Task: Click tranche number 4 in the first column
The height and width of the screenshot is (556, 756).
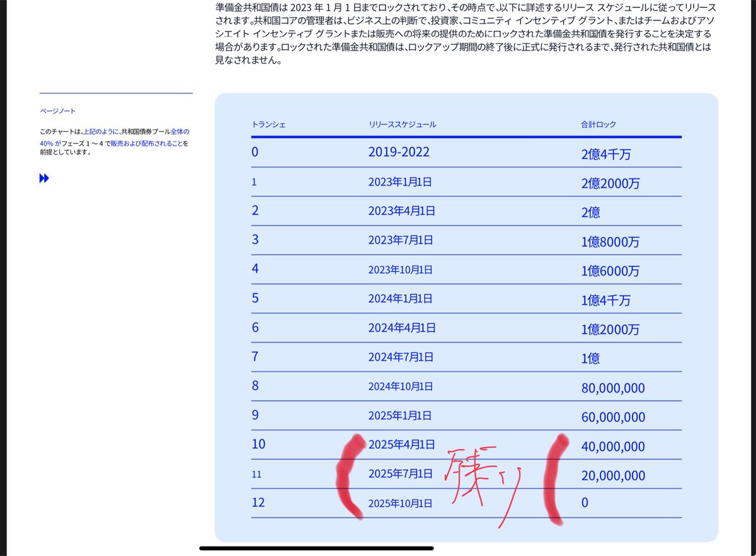Action: tap(255, 269)
